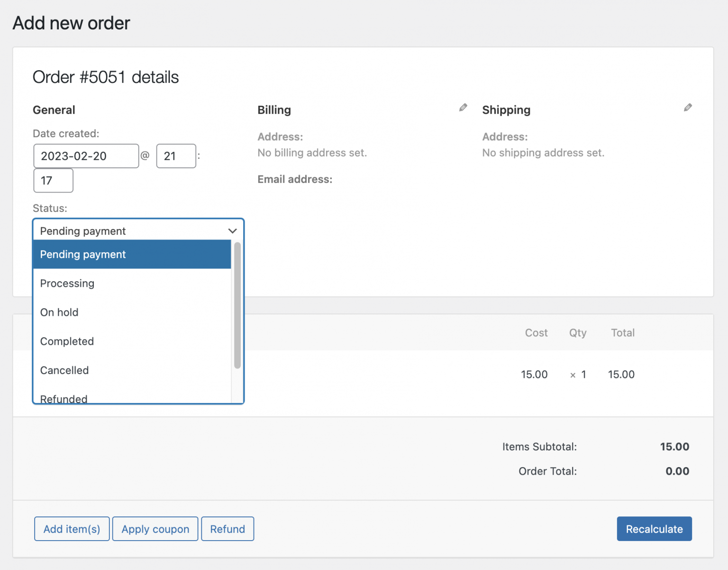This screenshot has width=728, height=570.
Task: Click the Cost column header
Action: 536,333
